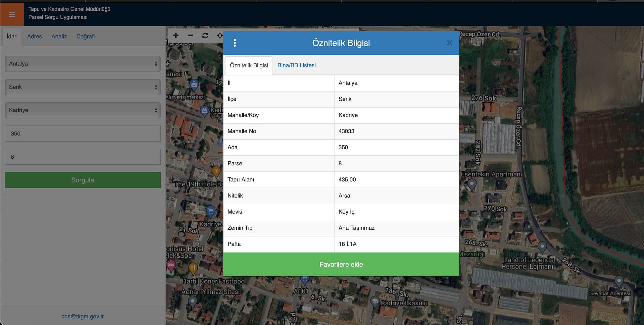Image resolution: width=644 pixels, height=325 pixels.
Task: Click the Esentekin Apartmanı map pin
Action: [472, 184]
